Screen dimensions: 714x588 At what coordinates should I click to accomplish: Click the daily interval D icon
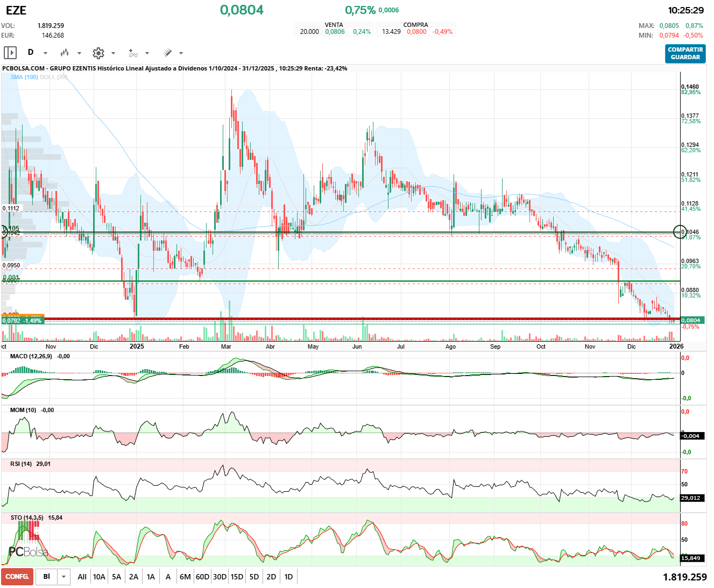coord(31,53)
